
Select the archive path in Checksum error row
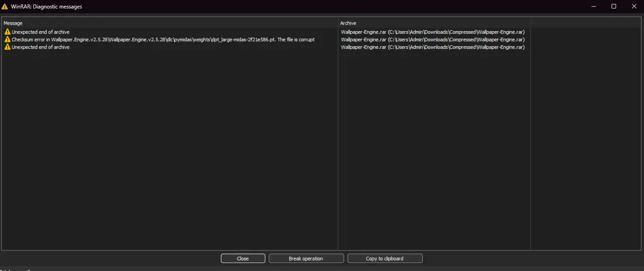(433, 39)
